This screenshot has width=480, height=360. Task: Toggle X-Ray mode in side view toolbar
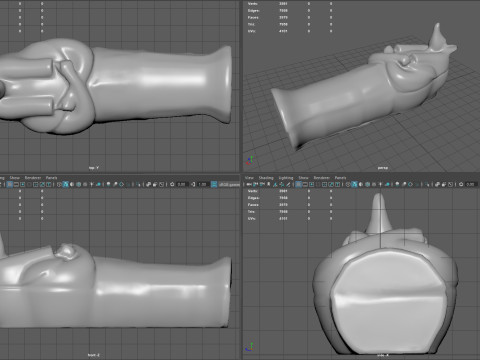pyautogui.click(x=437, y=184)
